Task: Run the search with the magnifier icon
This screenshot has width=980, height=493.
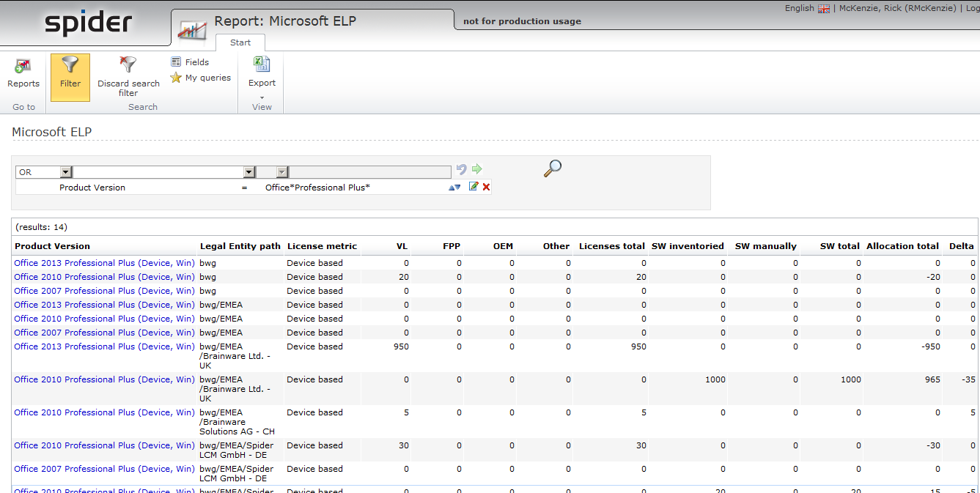Action: 553,168
